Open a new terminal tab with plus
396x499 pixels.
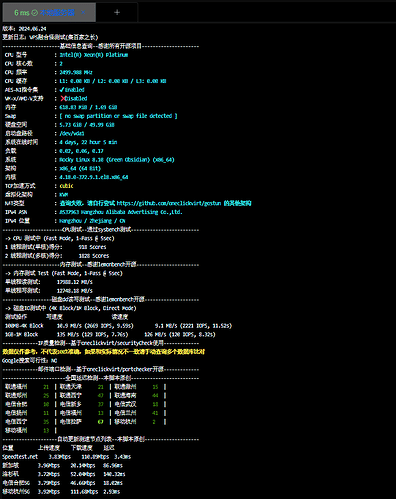tap(117, 12)
